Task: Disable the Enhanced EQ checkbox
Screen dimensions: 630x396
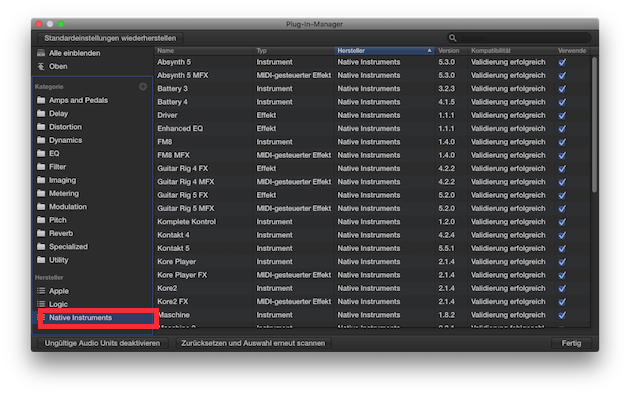Action: [562, 129]
